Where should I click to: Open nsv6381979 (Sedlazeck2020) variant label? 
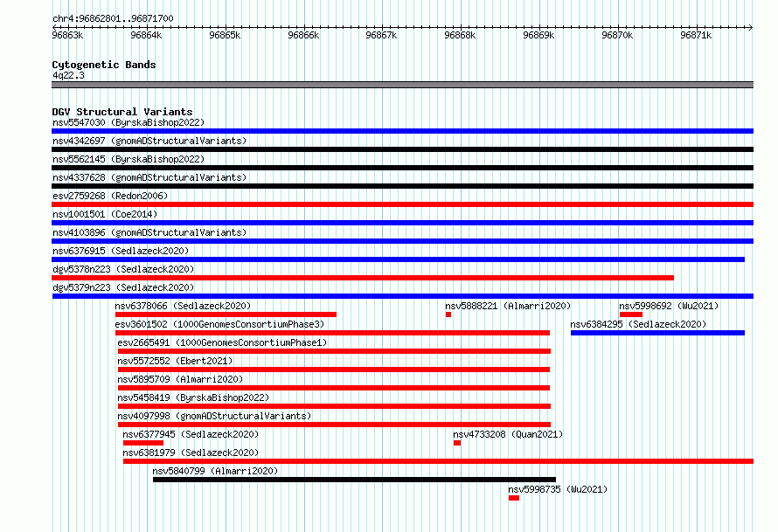point(191,453)
